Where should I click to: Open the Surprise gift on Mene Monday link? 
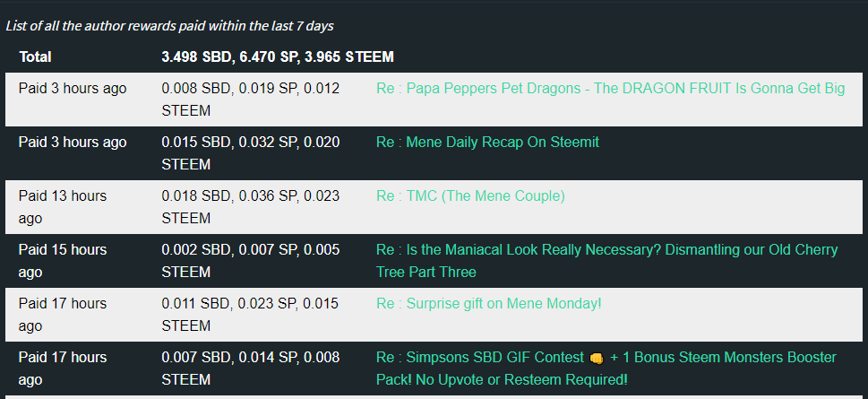click(489, 304)
